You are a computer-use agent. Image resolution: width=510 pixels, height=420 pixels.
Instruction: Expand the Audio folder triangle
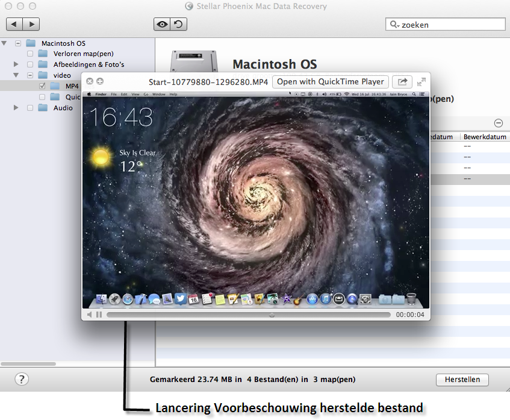pos(16,107)
